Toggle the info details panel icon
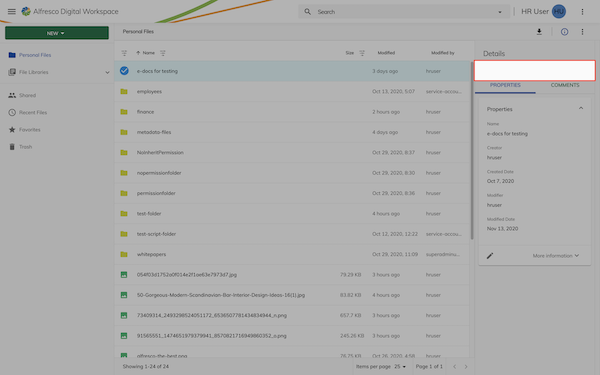This screenshot has height=375, width=600. pyautogui.click(x=564, y=32)
